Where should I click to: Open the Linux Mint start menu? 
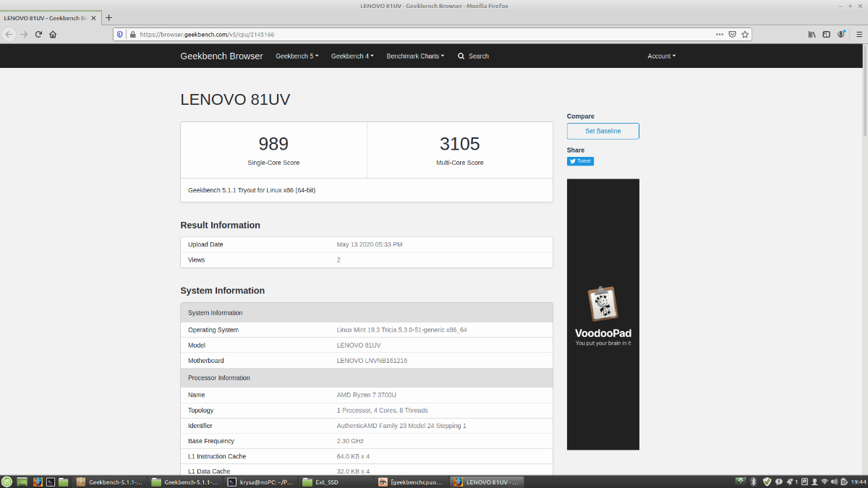(x=7, y=482)
